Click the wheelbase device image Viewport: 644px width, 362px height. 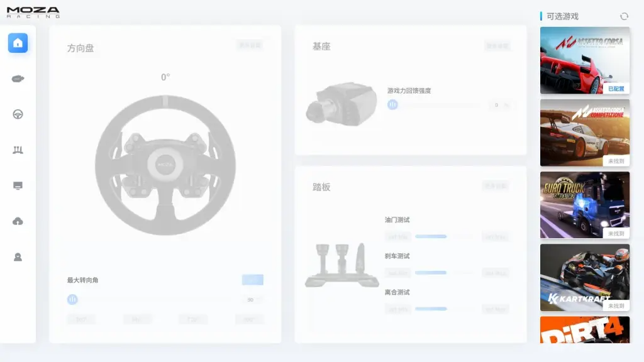click(341, 104)
